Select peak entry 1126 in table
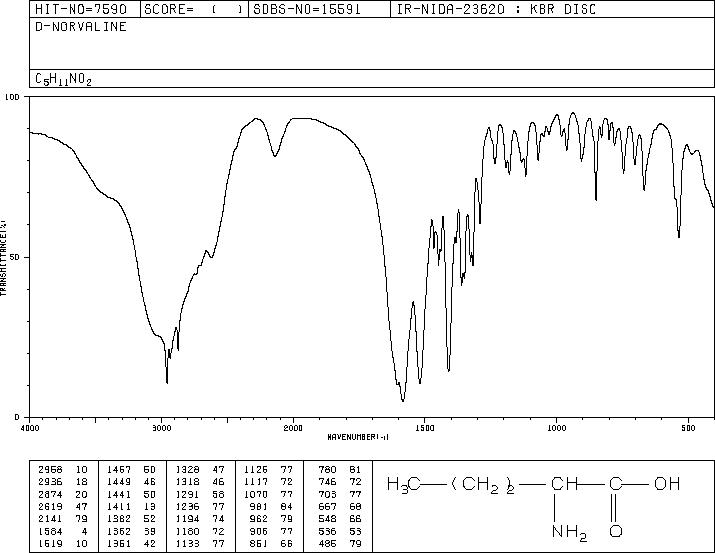 (x=268, y=469)
